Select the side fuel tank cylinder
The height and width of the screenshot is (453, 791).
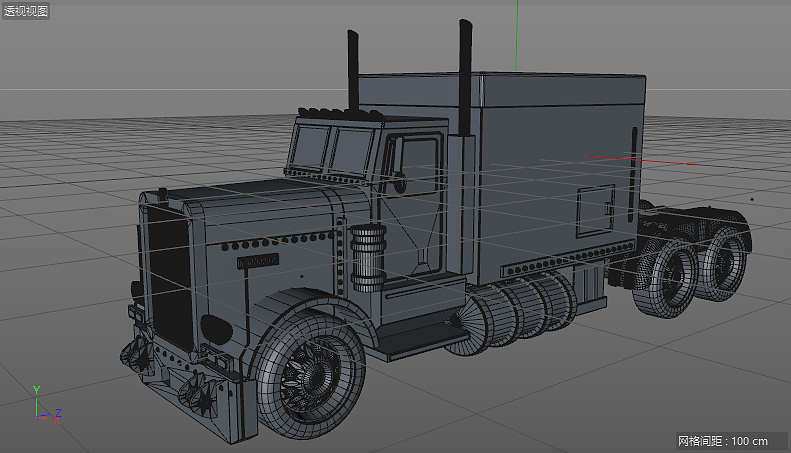coord(510,313)
